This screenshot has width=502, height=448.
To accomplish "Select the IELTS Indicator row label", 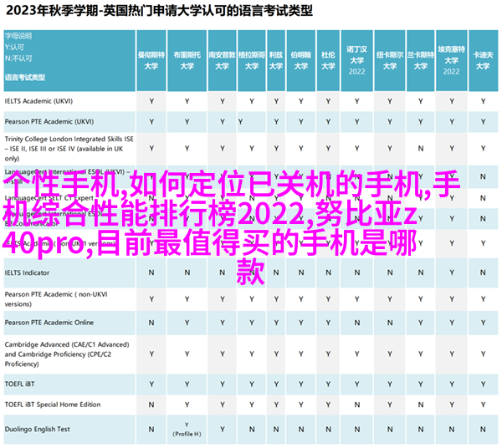I will [x=28, y=272].
